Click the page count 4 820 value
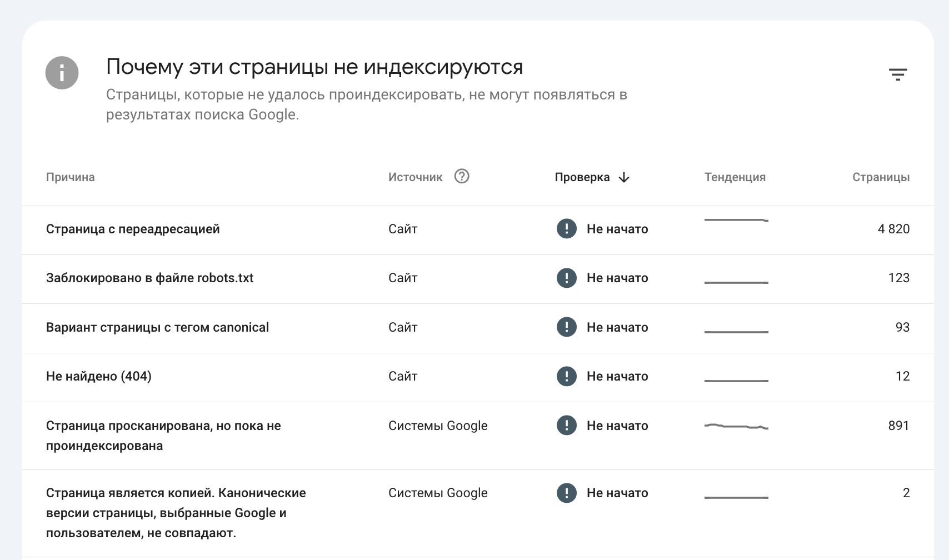Viewport: 949px width, 560px height. pos(894,228)
